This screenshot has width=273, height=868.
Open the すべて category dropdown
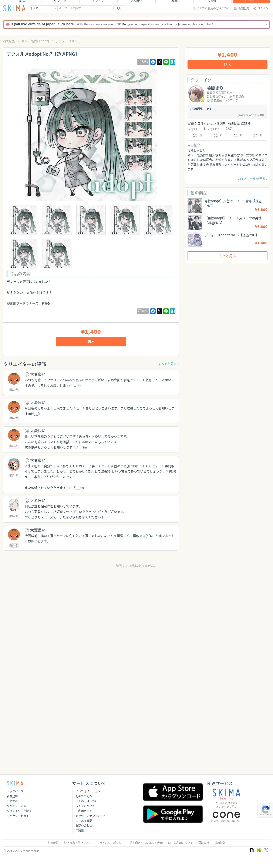pos(43,9)
